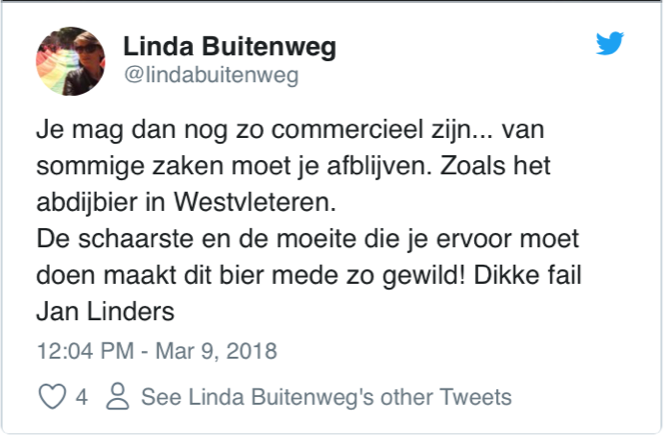Click the Twitter bird logo
665x438 pixels.
(x=609, y=43)
